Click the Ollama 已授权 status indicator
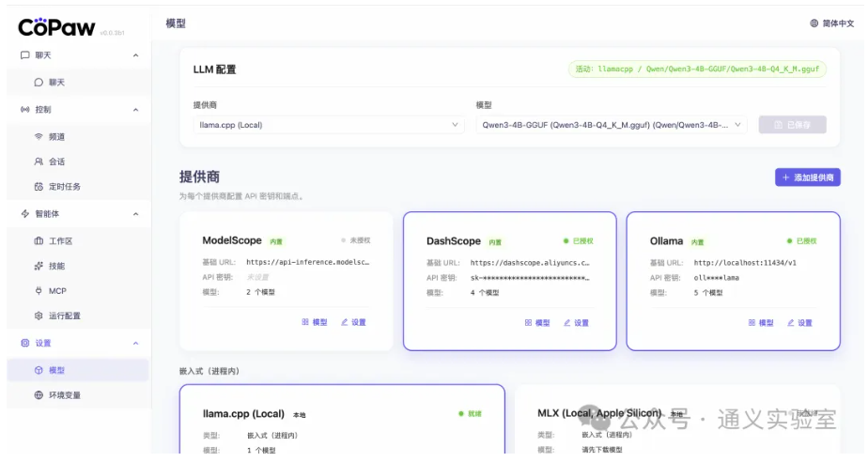The image size is (868, 462). (802, 241)
